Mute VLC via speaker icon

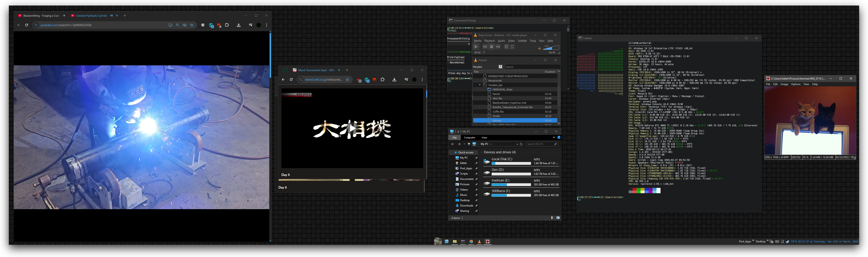click(539, 48)
